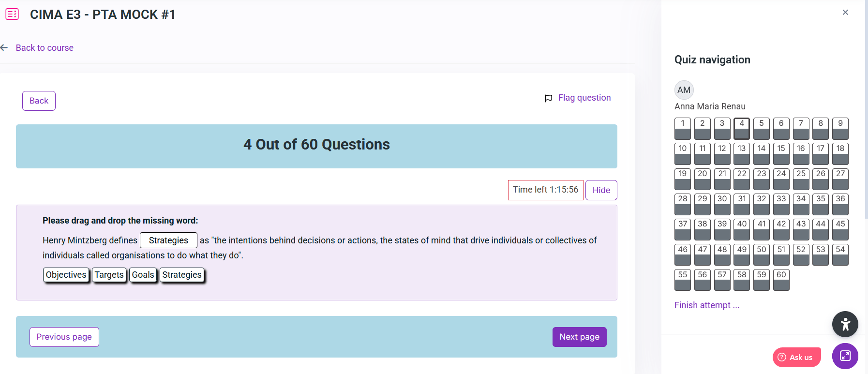Select the Objectives answer option

point(66,275)
